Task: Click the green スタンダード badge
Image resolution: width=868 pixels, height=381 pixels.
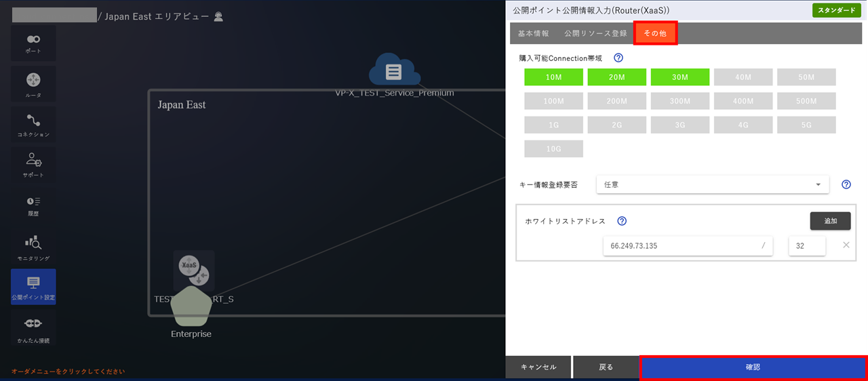Action: pyautogui.click(x=836, y=10)
